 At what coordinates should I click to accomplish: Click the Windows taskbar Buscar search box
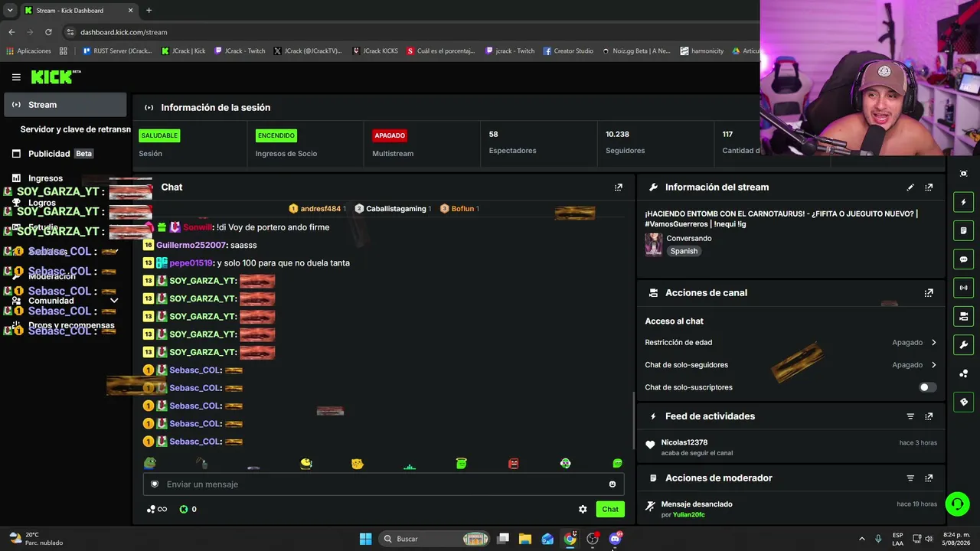pyautogui.click(x=435, y=539)
